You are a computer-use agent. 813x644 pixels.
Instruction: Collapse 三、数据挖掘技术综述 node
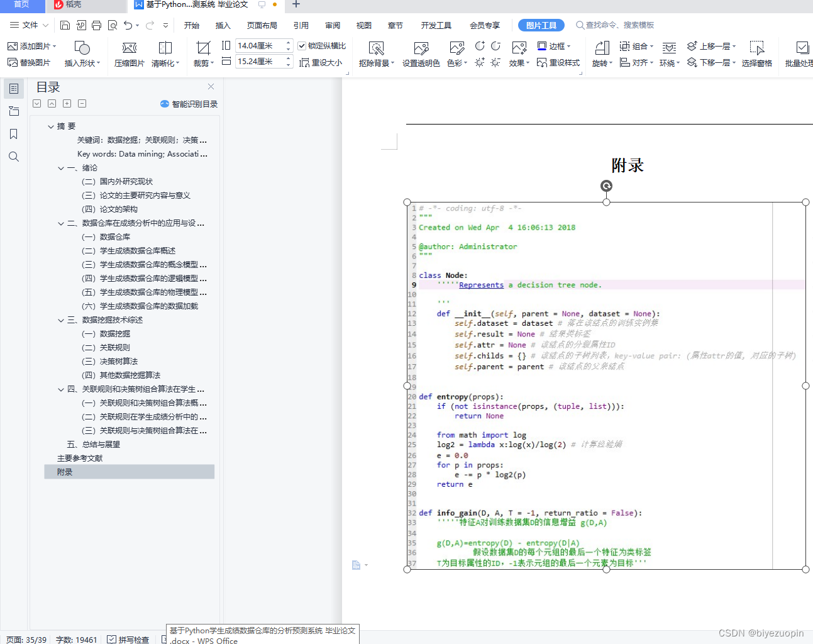click(x=61, y=320)
